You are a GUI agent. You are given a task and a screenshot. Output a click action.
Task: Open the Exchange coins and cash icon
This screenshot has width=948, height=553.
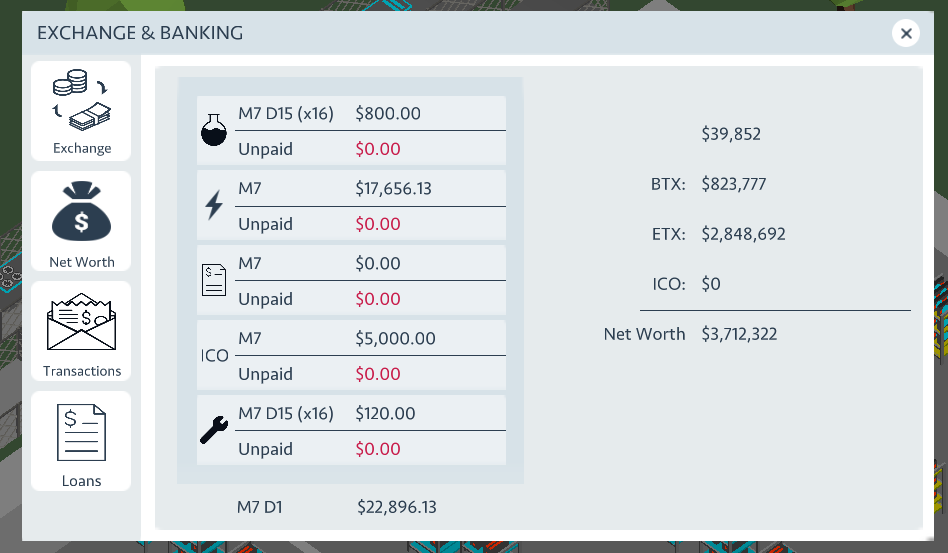(x=81, y=100)
